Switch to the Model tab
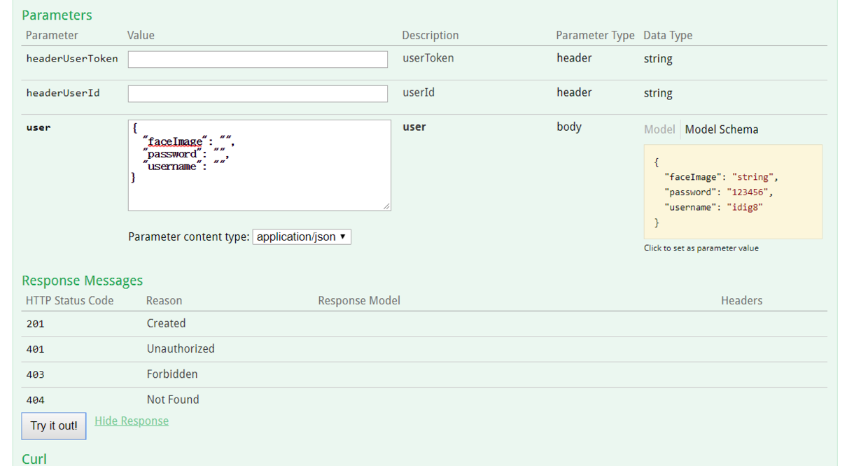 click(659, 129)
